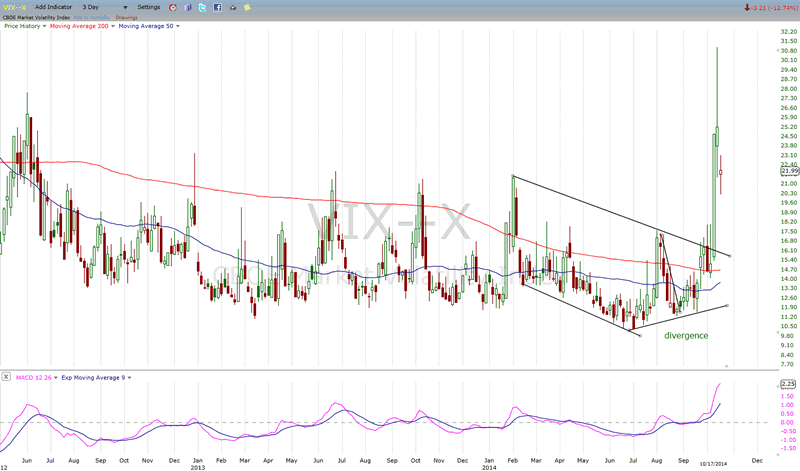Click the VIX--X ticker symbol field
Viewport: 800px width, 471px height.
14,7
